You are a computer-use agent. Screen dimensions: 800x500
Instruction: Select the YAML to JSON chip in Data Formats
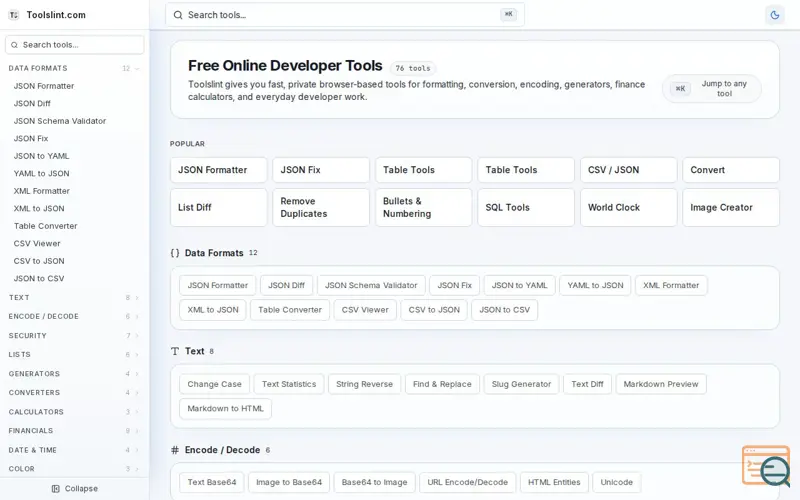[595, 285]
